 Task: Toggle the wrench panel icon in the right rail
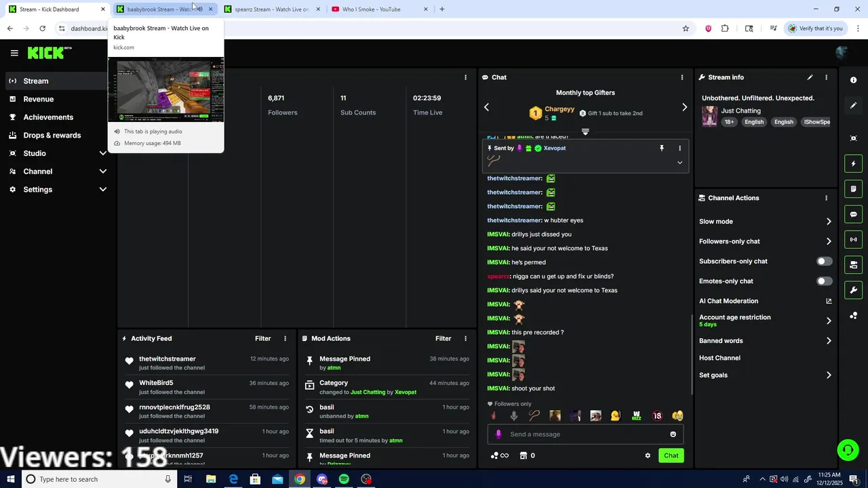coord(853,290)
